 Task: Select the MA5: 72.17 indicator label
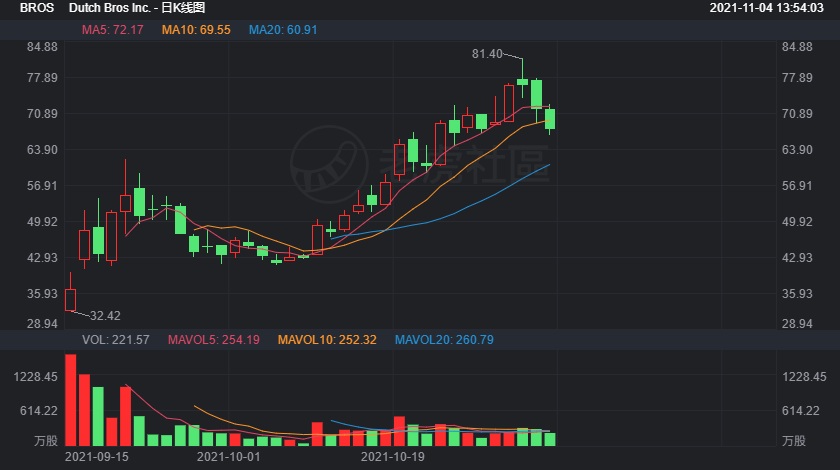(112, 30)
